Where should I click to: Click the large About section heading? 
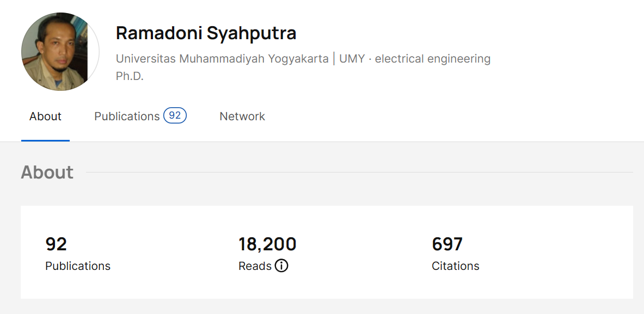[x=47, y=173]
